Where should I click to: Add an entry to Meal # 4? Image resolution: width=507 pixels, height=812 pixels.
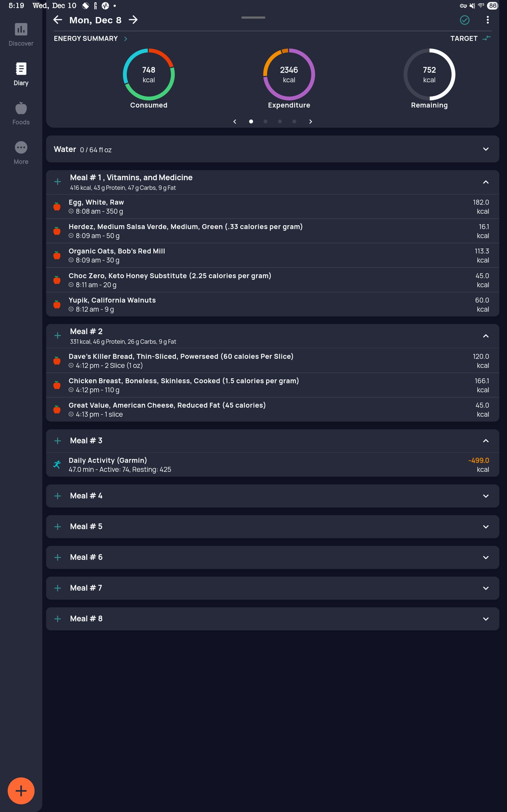[x=58, y=496]
